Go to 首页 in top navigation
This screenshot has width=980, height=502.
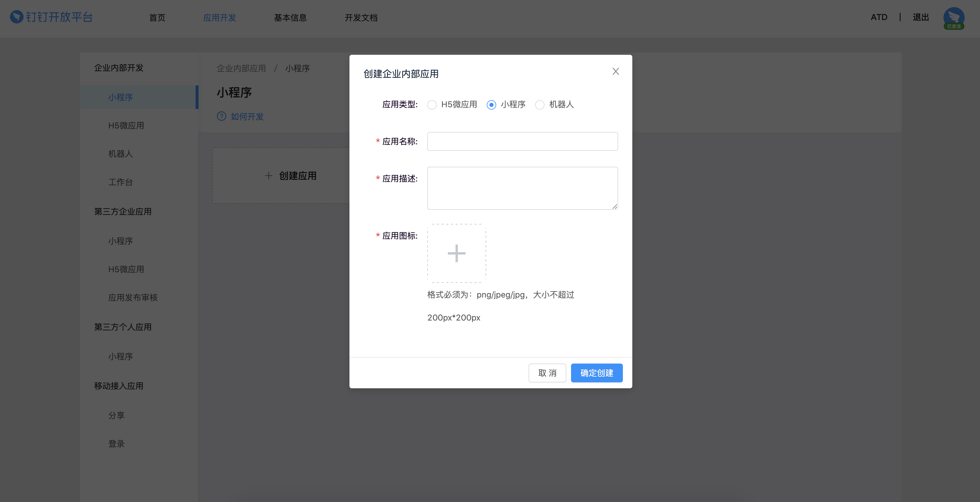point(157,17)
